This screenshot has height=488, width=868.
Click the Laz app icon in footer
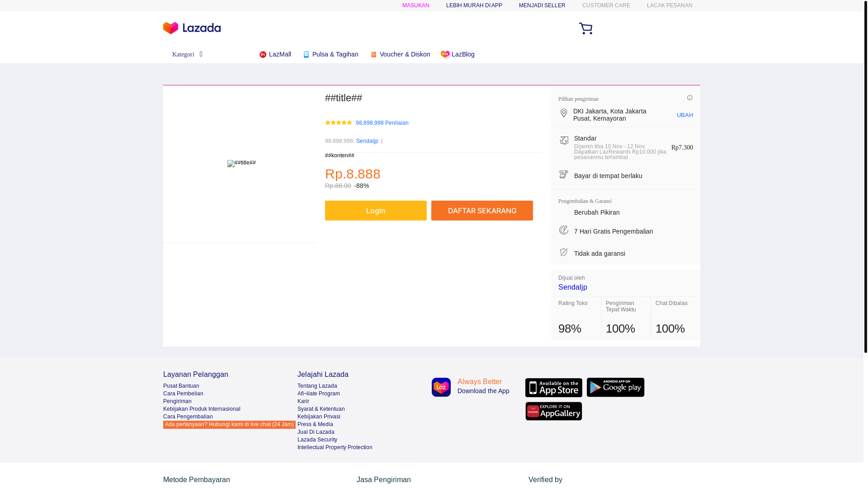pyautogui.click(x=441, y=387)
